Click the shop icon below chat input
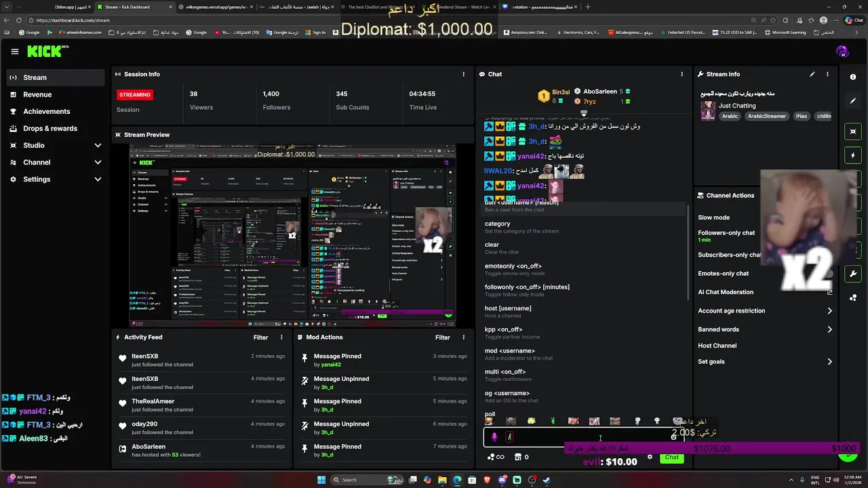This screenshot has height=488, width=868. tap(518, 457)
